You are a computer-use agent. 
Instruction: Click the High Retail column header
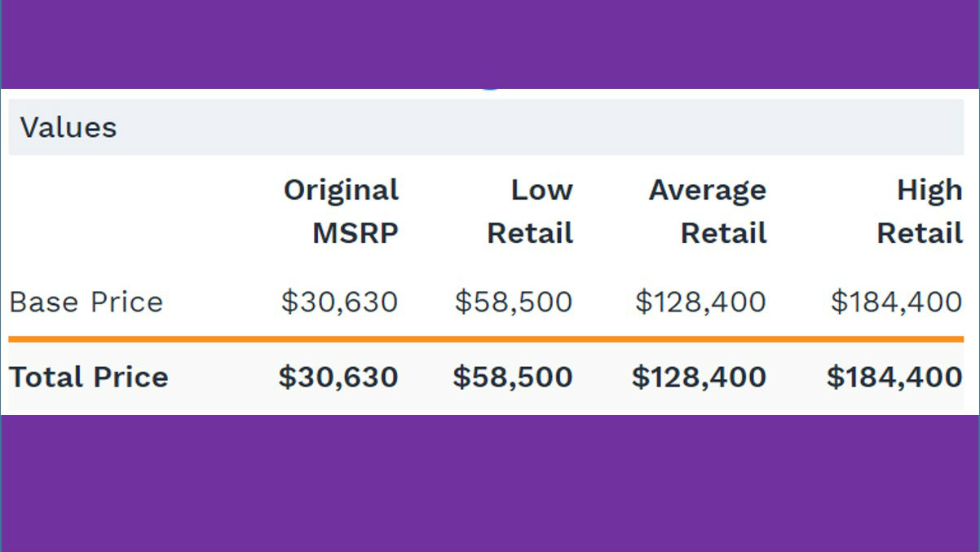(920, 211)
